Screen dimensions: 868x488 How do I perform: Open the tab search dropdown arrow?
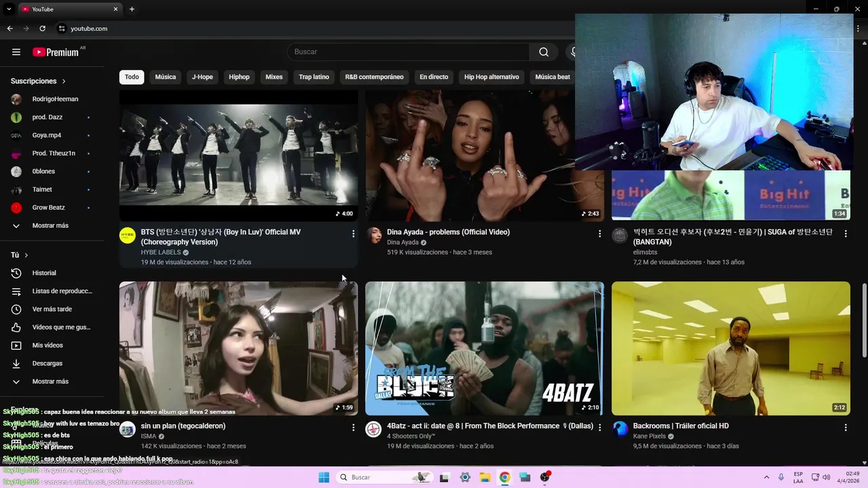tap(9, 9)
